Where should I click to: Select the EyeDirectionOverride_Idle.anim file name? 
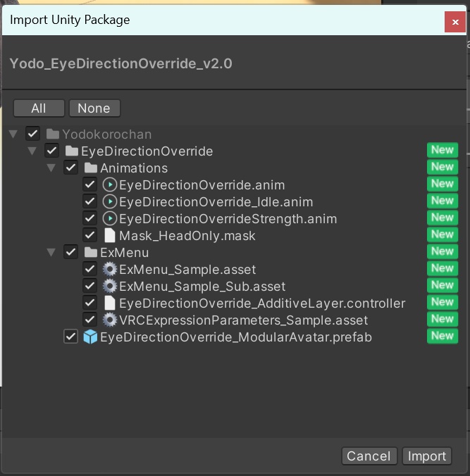[216, 202]
